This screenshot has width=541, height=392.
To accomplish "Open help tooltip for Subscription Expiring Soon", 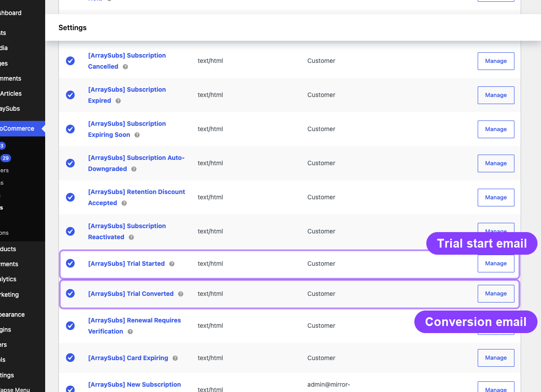I will coord(137,135).
